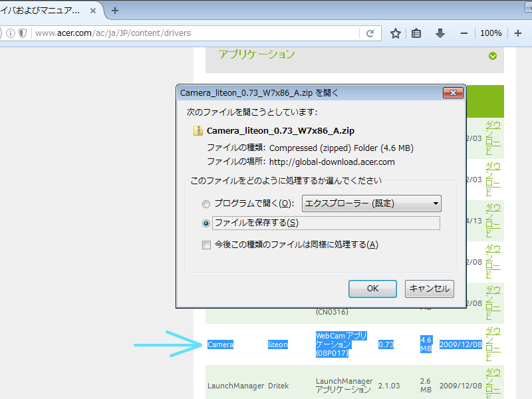Click the WebCam アプリケーション (08P017) description
Screen dimensions: 532x399
point(341,344)
